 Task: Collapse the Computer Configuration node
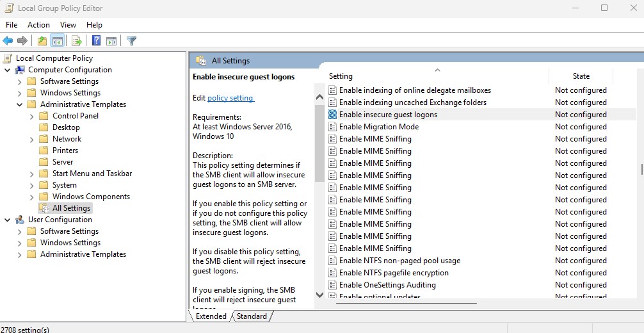pos(8,70)
